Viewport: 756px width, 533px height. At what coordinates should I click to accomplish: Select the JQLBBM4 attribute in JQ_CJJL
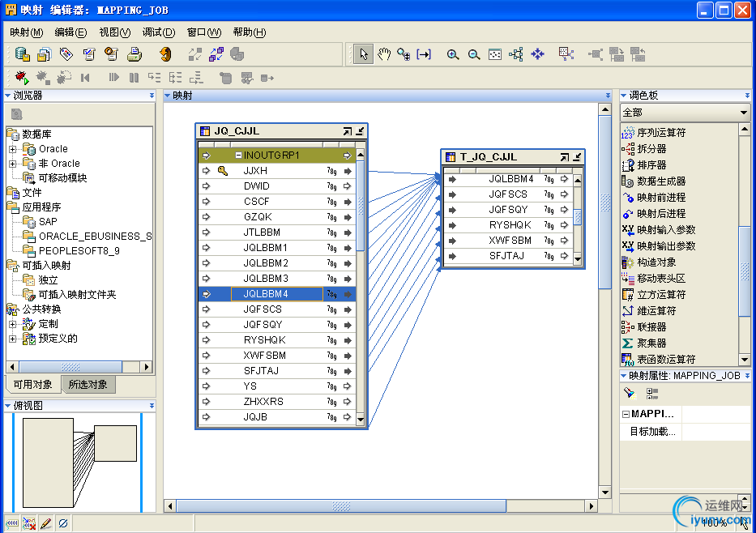click(277, 294)
